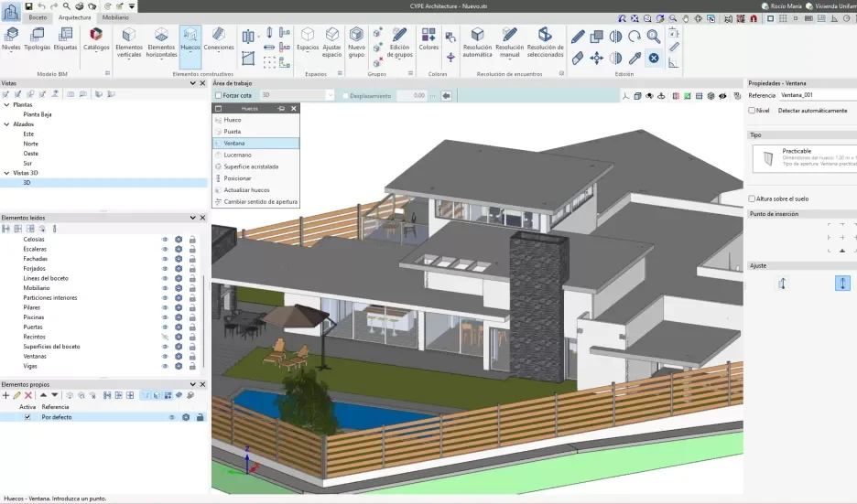Hide the Fachadas layer using eye icon
The image size is (857, 504).
coord(166,259)
